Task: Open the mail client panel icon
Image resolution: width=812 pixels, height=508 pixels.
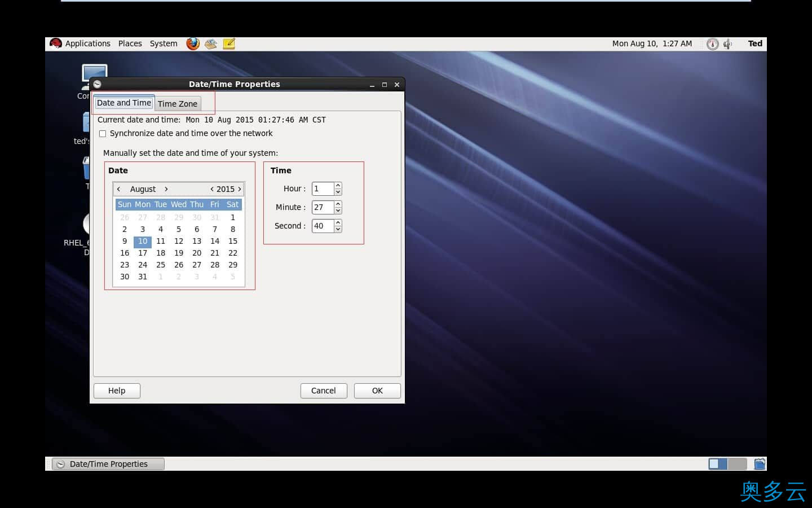Action: click(211, 43)
